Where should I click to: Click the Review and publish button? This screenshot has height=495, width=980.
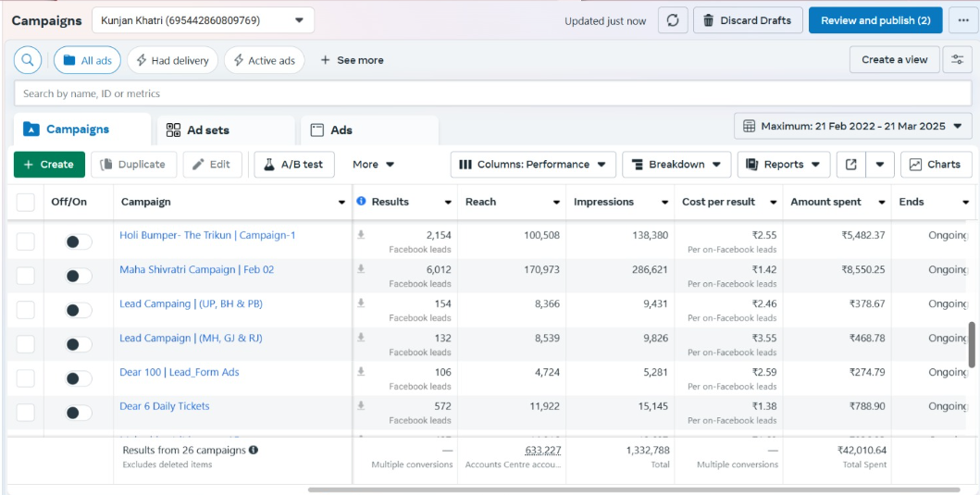(875, 20)
